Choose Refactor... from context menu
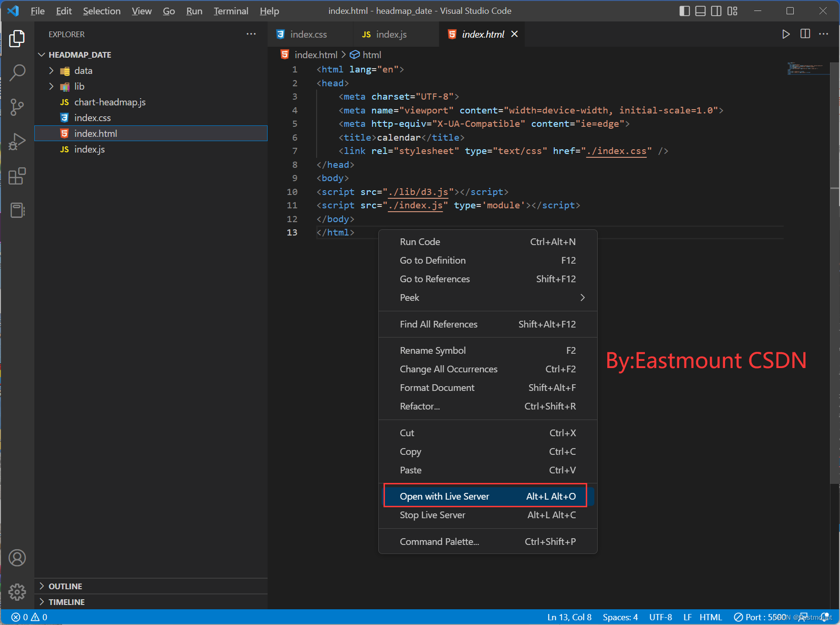Image resolution: width=840 pixels, height=625 pixels. coord(488,406)
